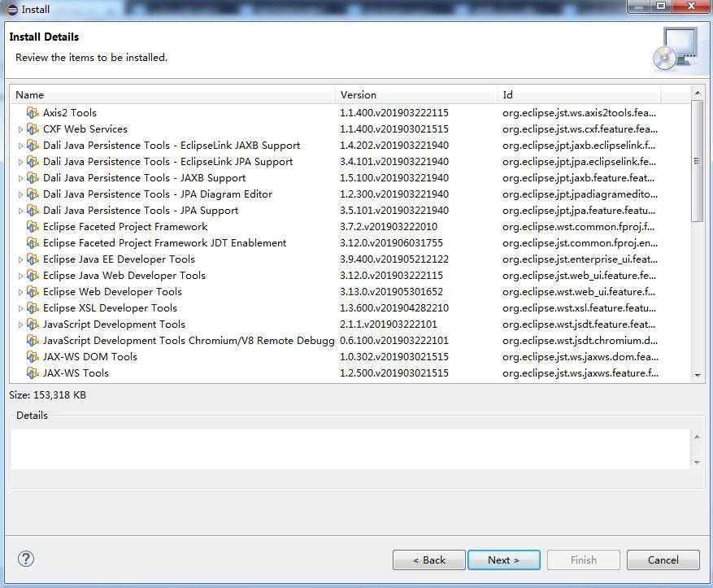Click version 2.1.1.v201903222101 cell
Image resolution: width=713 pixels, height=588 pixels.
(389, 324)
